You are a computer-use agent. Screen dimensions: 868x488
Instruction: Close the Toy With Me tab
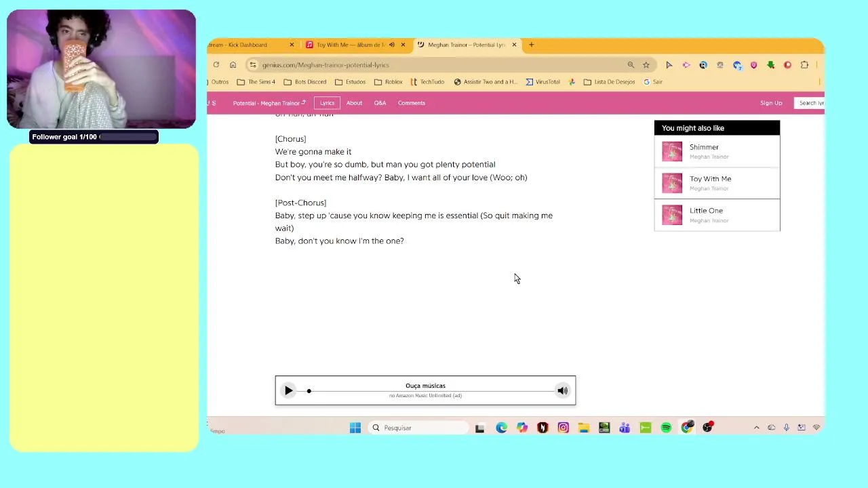point(403,45)
